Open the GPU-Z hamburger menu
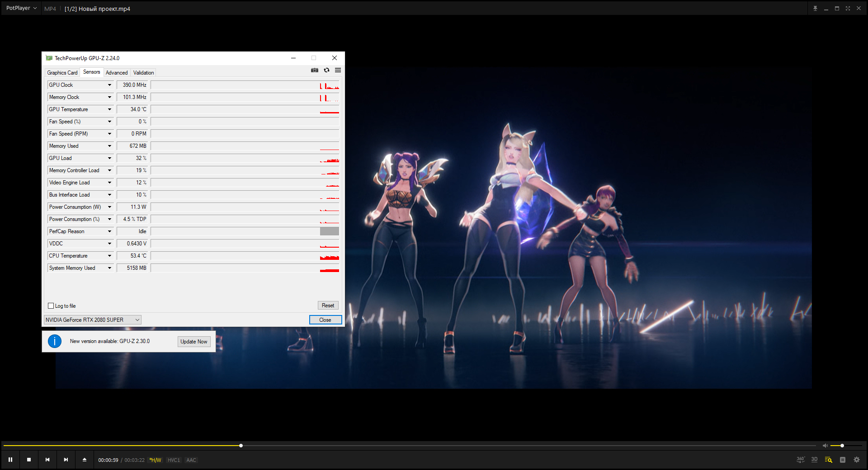Viewport: 868px width, 470px height. [x=338, y=70]
